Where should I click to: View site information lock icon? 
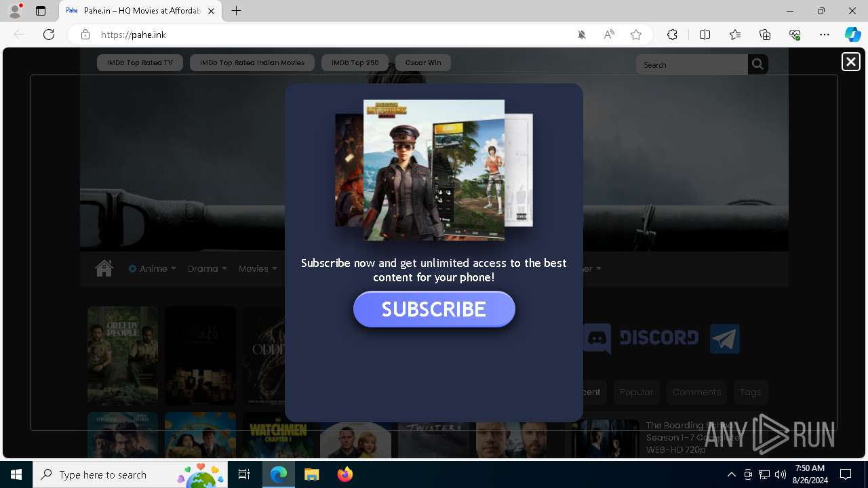[85, 35]
